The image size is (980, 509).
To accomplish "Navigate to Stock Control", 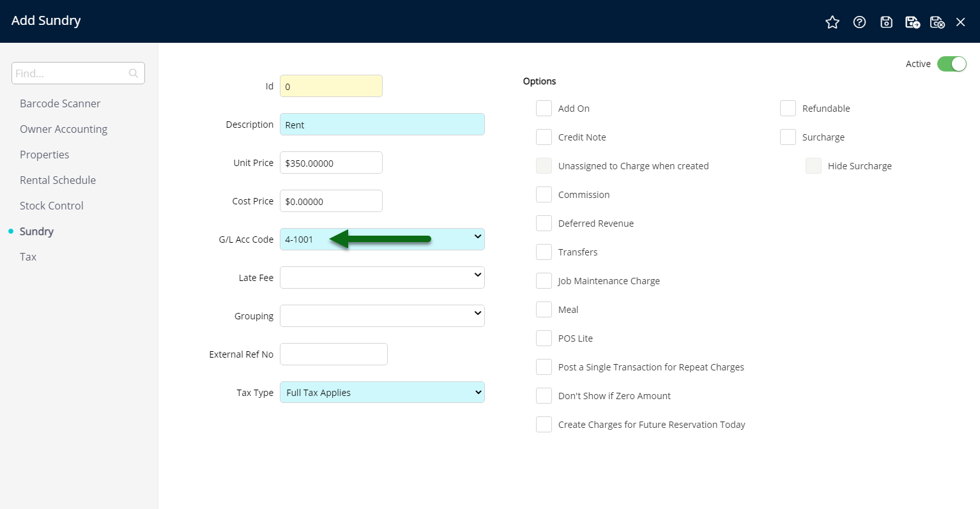I will coord(51,206).
